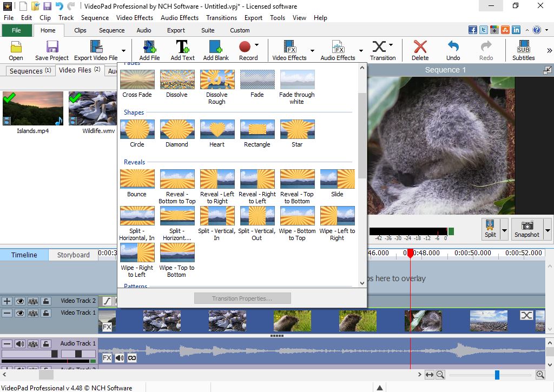Select the Bounce reveal transition
554x392 pixels.
click(x=137, y=183)
